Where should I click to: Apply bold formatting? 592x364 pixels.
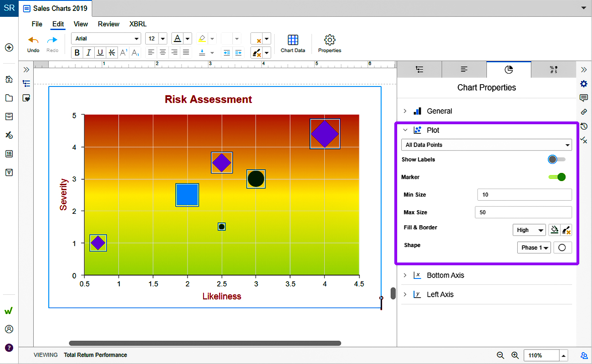[x=77, y=52]
